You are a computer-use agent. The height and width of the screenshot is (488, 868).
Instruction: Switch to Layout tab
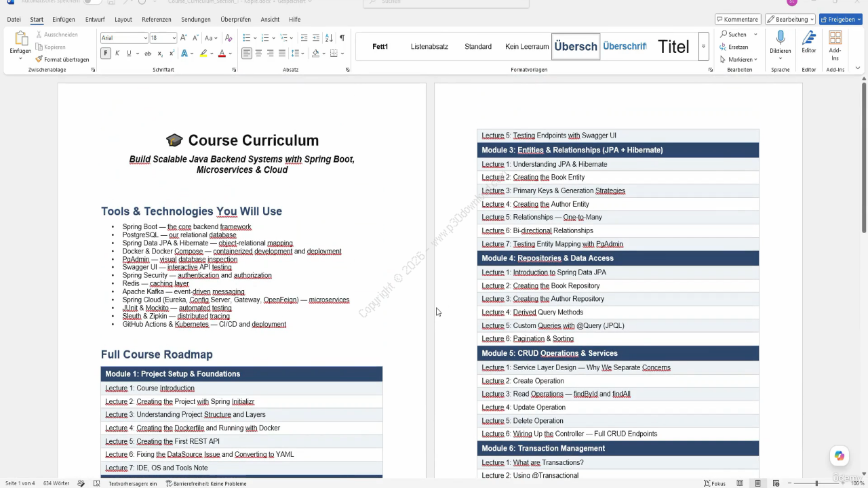point(123,20)
